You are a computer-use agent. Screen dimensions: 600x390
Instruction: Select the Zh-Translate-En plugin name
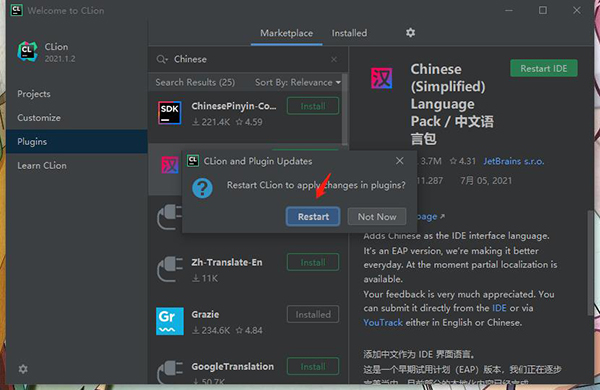point(227,262)
